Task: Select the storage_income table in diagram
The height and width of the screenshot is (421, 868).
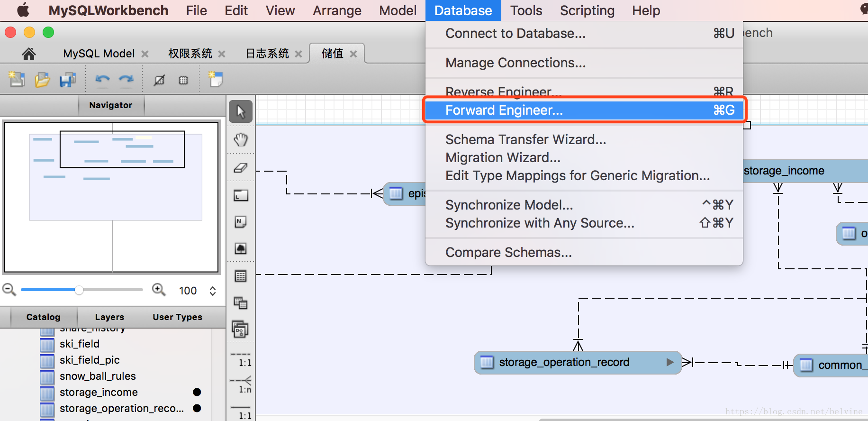Action: click(x=805, y=171)
